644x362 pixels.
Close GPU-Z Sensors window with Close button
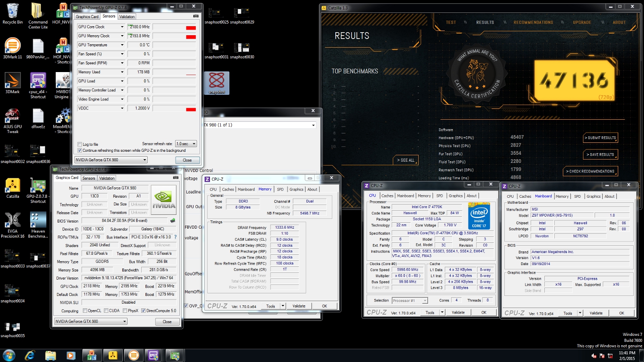tap(188, 160)
